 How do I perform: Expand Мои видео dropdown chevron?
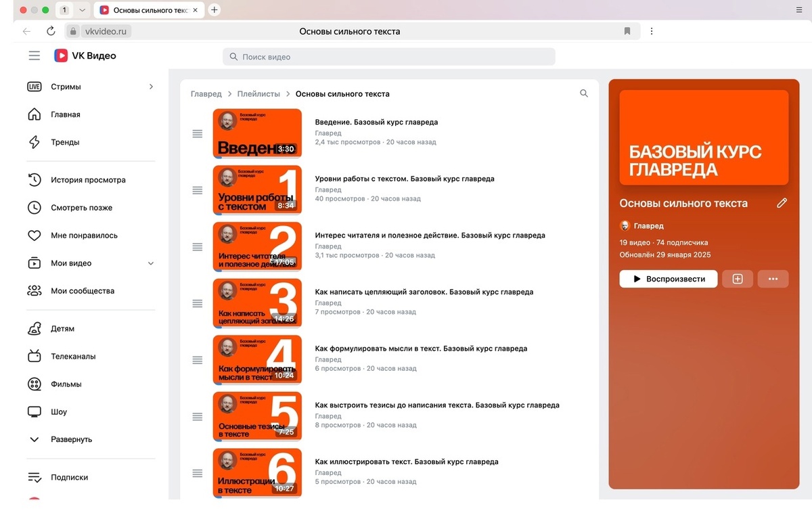tap(151, 263)
